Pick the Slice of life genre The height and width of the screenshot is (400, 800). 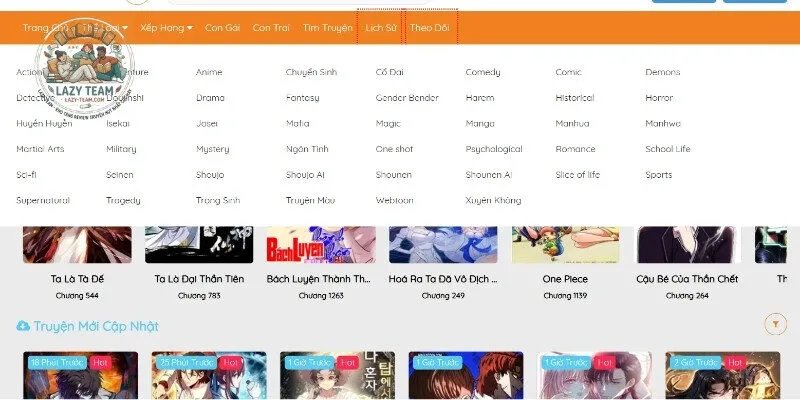point(578,174)
